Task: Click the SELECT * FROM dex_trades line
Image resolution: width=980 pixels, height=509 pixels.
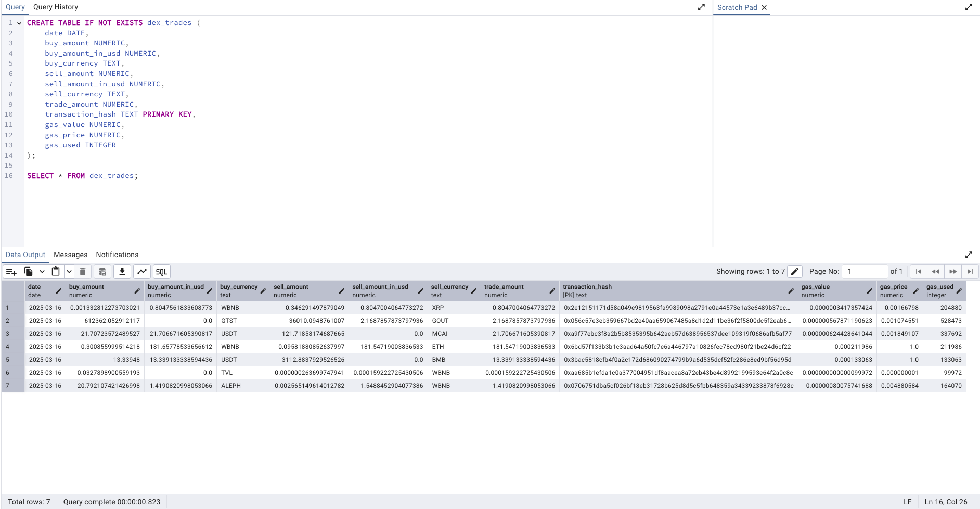Action: pos(83,176)
